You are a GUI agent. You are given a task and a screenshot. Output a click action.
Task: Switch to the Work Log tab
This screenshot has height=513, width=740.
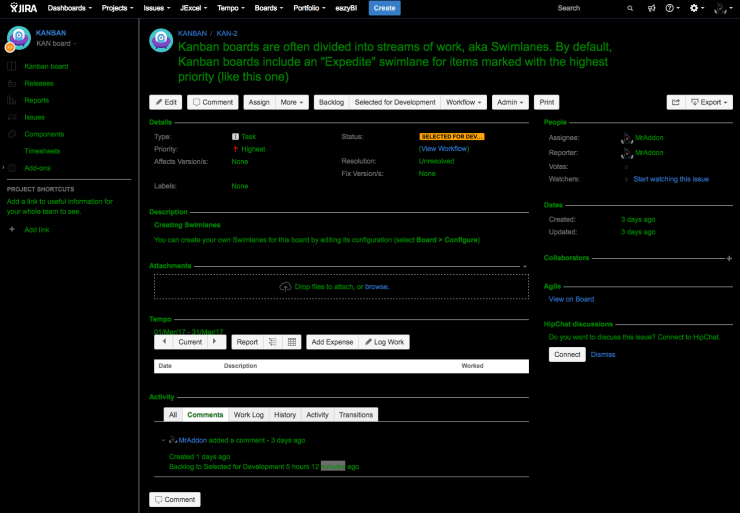pos(248,414)
